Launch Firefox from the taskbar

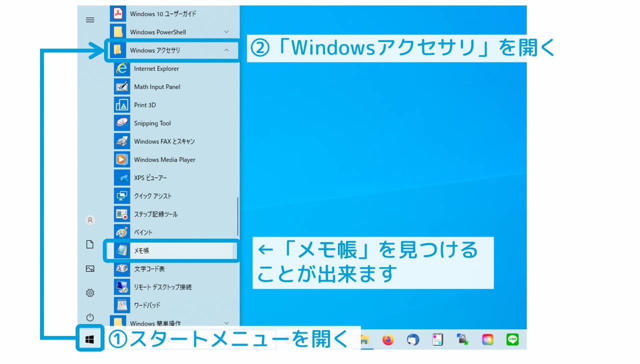tap(388, 340)
